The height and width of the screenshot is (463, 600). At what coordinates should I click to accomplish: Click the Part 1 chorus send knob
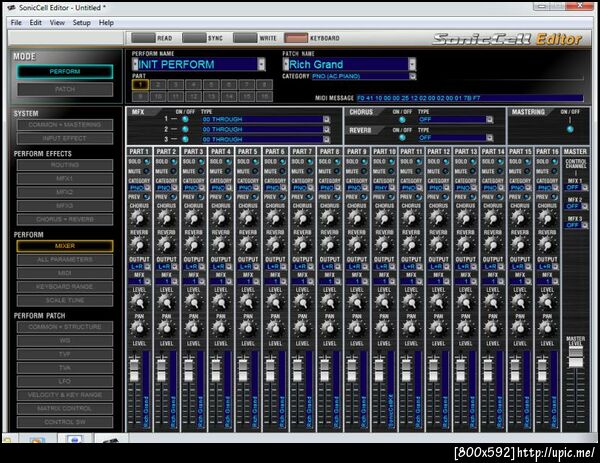(x=138, y=217)
